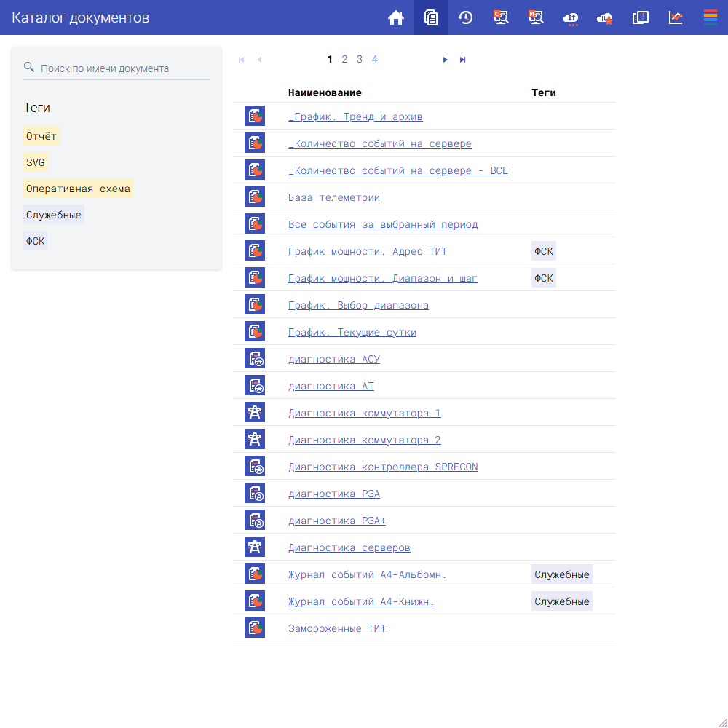
Task: Go to the Home page icon
Action: [396, 17]
